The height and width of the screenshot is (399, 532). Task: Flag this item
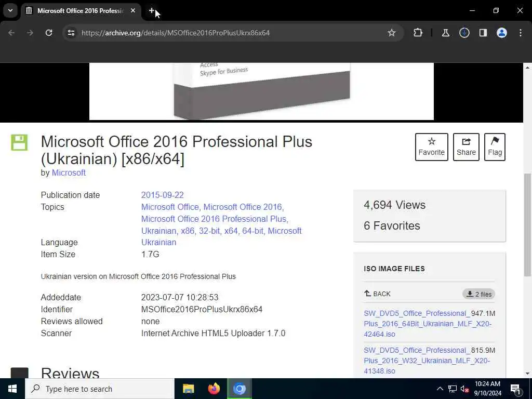(x=495, y=147)
